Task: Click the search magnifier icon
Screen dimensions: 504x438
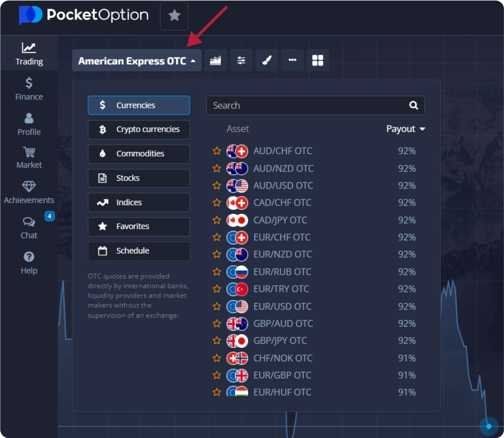Action: 413,105
